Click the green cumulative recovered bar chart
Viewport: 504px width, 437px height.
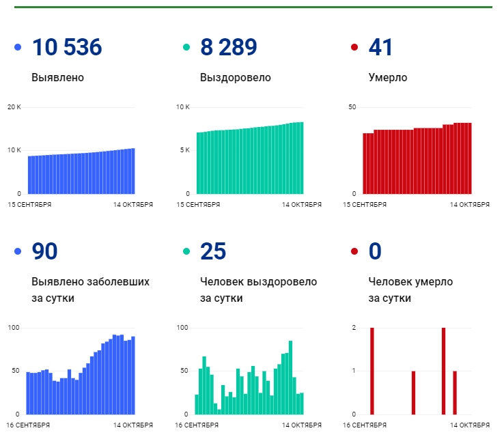click(x=250, y=158)
